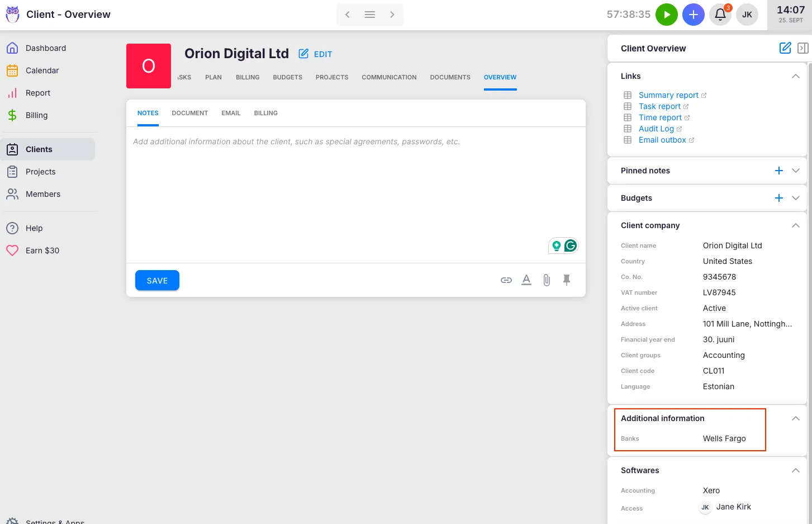Open the COMMUNICATION tab
812x524 pixels.
[x=388, y=77]
